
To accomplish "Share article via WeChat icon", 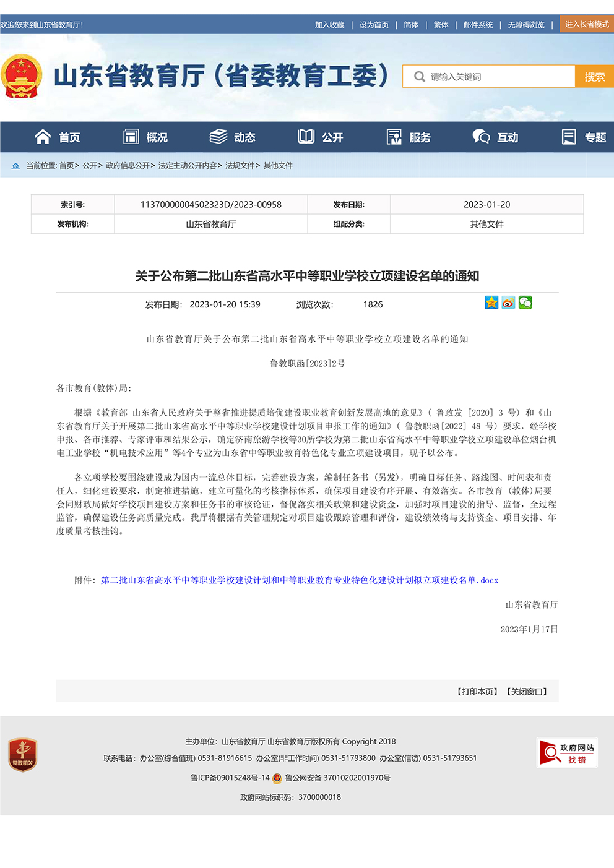I will coord(525,303).
